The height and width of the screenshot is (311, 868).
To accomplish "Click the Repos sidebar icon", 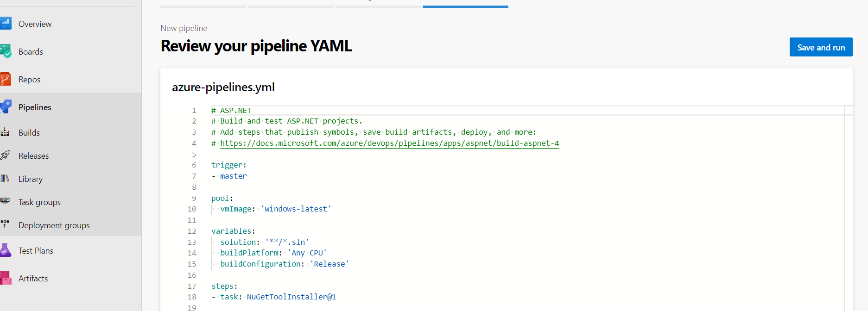I will click(6, 79).
